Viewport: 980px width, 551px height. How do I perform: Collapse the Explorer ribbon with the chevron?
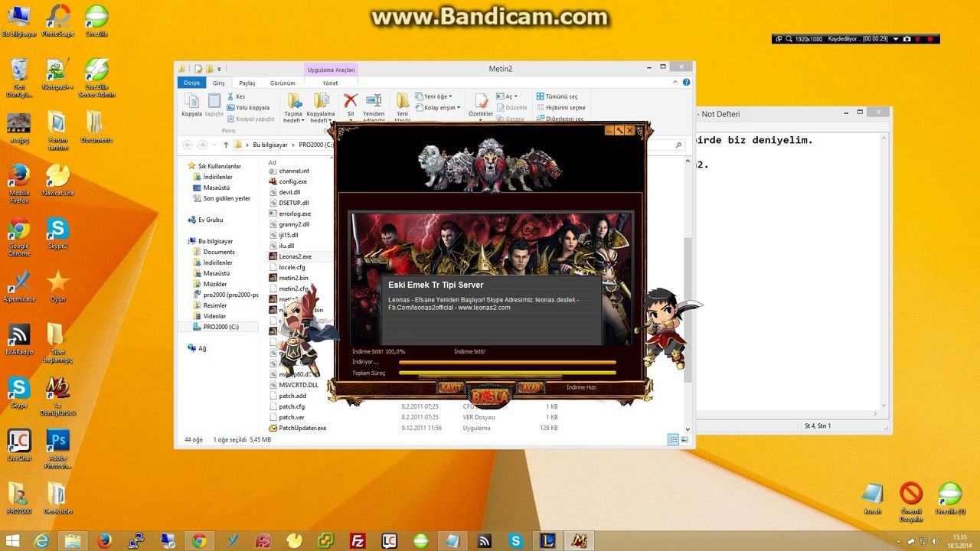(x=676, y=82)
